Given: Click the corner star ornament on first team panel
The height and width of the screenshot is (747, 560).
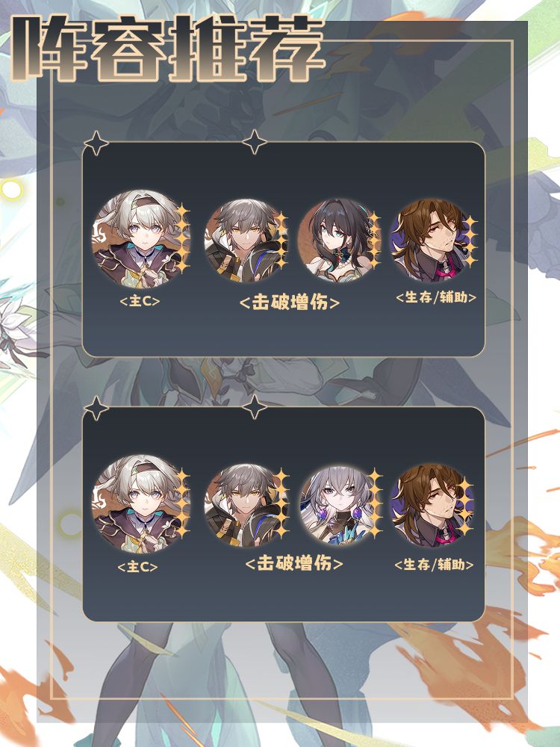Looking at the screenshot, I should pyautogui.click(x=96, y=143).
